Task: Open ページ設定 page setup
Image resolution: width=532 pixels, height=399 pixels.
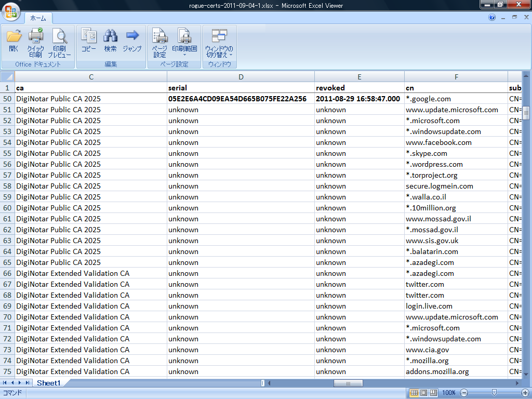Action: click(x=159, y=43)
